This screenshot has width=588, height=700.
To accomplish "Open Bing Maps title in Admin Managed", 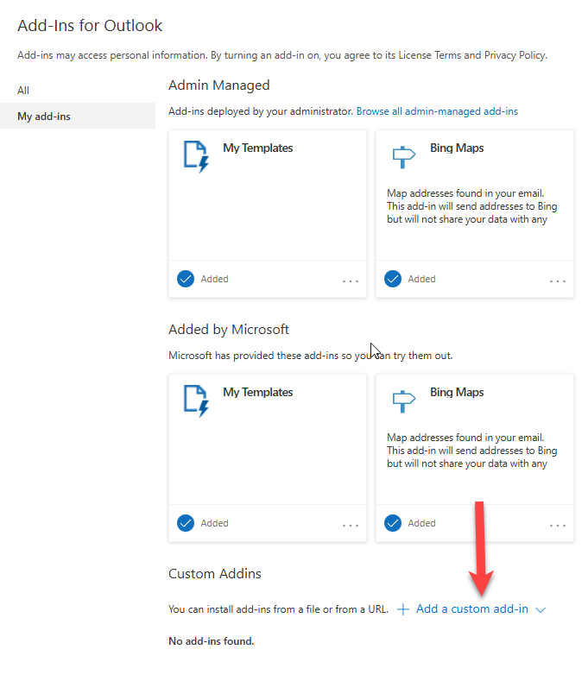I will click(457, 148).
